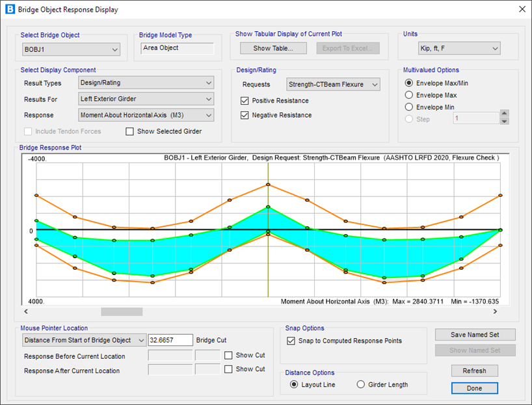This screenshot has height=405, width=532.
Task: Click the Show Table button
Action: point(273,48)
